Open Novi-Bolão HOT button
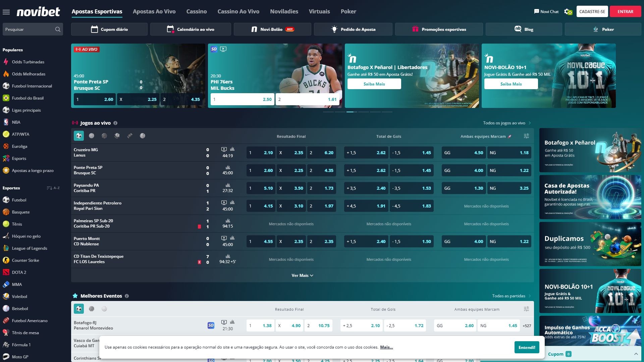 point(272,29)
